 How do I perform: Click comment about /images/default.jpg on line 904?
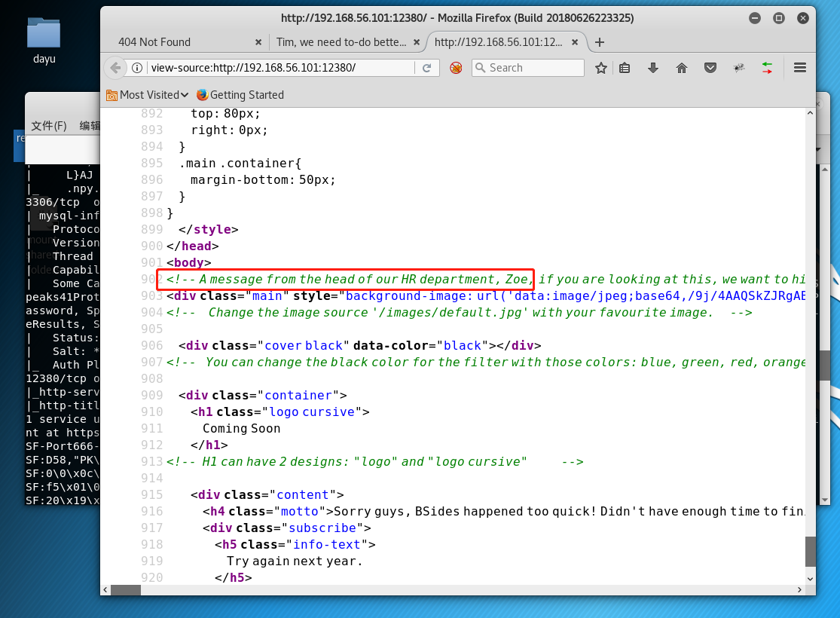[x=459, y=313]
